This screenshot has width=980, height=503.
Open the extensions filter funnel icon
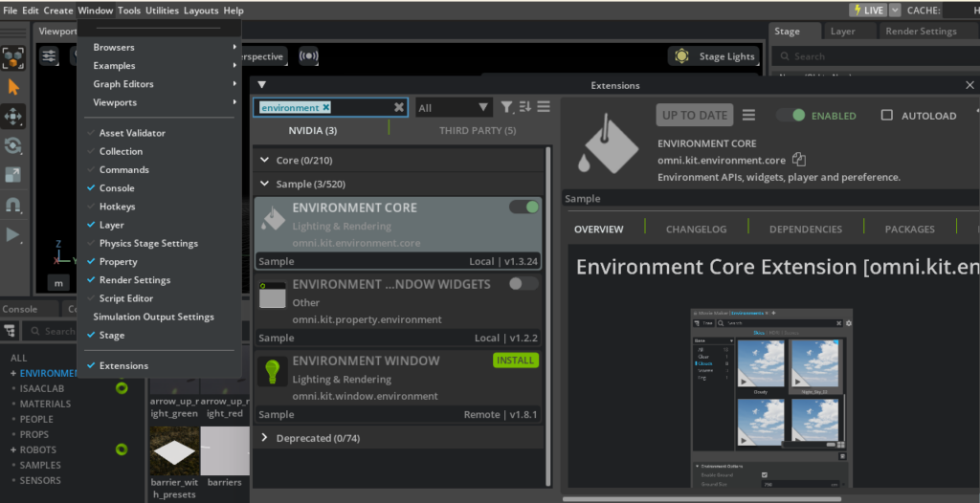coord(506,107)
